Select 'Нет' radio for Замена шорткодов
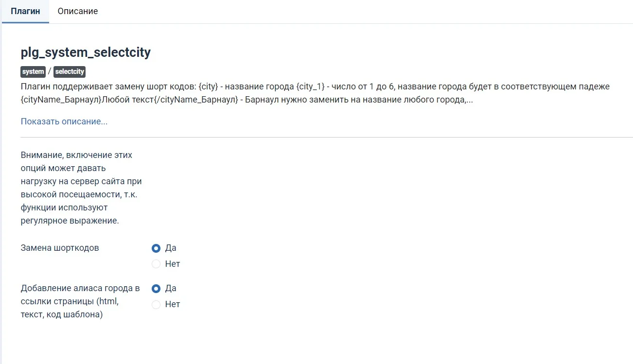 pyautogui.click(x=156, y=264)
